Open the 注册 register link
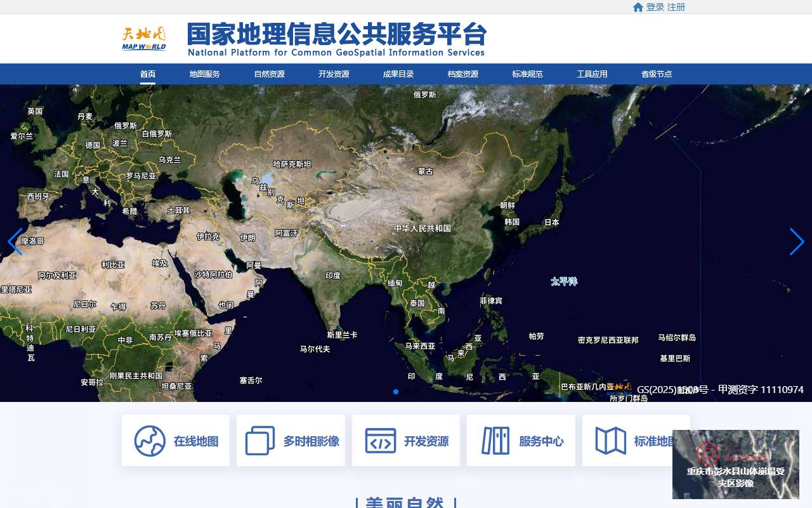812x508 pixels. pyautogui.click(x=676, y=7)
